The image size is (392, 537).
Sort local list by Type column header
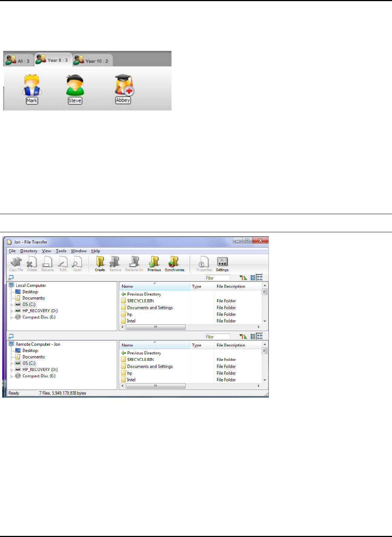tap(202, 286)
